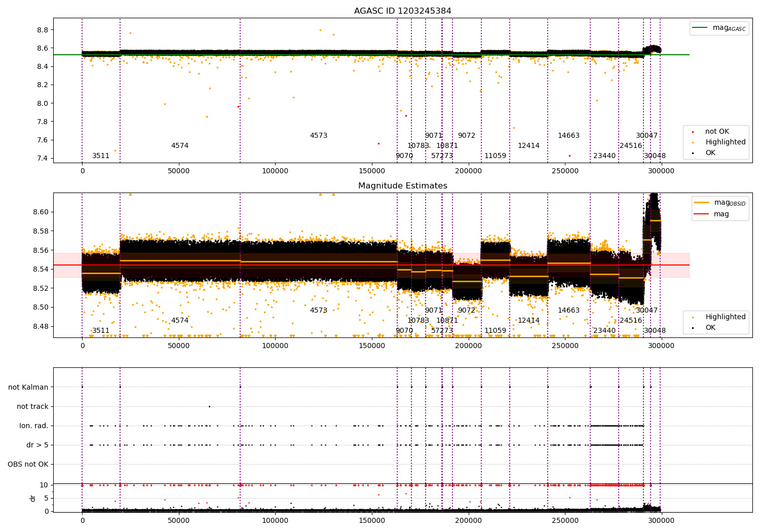Click OBSID label 3511 in top panel
The width and height of the screenshot is (760, 532).
click(x=101, y=156)
